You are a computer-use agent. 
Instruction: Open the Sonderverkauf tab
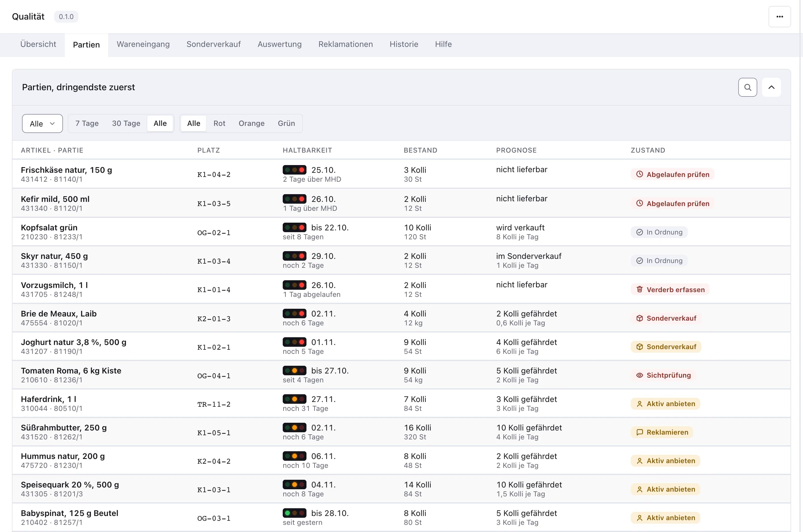coord(214,45)
